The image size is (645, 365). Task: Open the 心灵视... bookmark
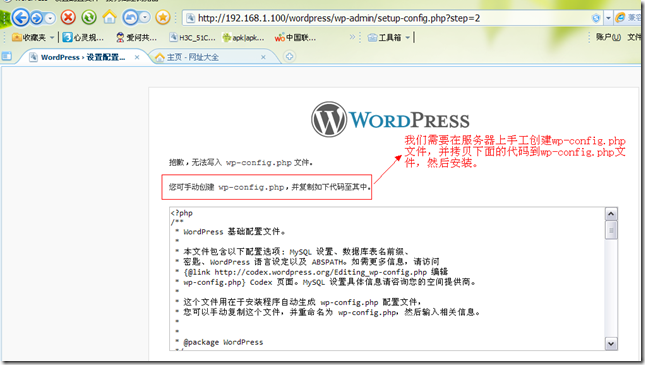83,37
